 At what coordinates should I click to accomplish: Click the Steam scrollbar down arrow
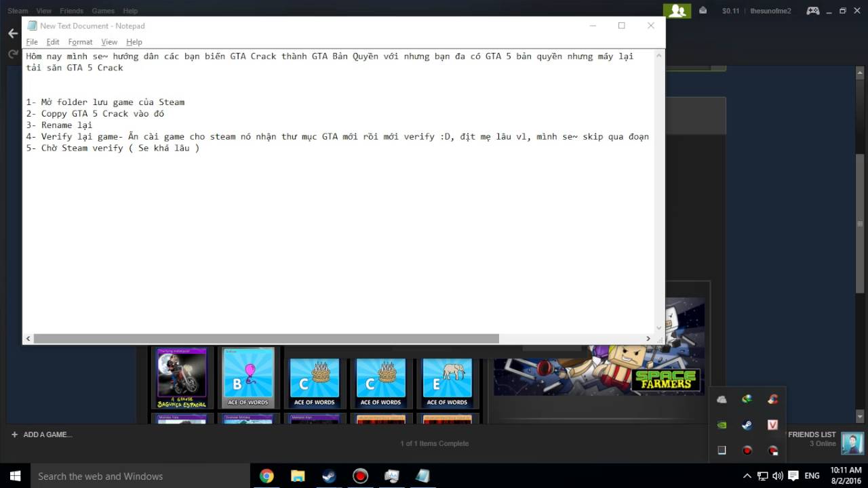click(861, 416)
